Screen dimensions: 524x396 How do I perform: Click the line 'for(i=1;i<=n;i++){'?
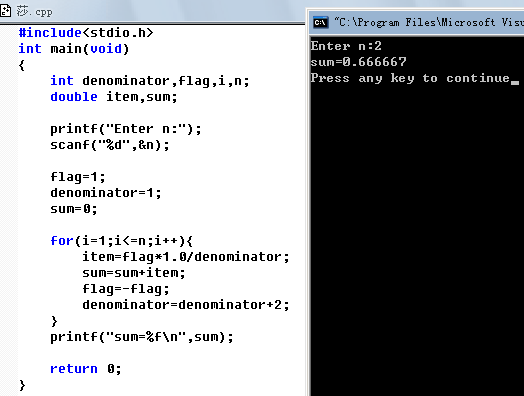point(122,241)
